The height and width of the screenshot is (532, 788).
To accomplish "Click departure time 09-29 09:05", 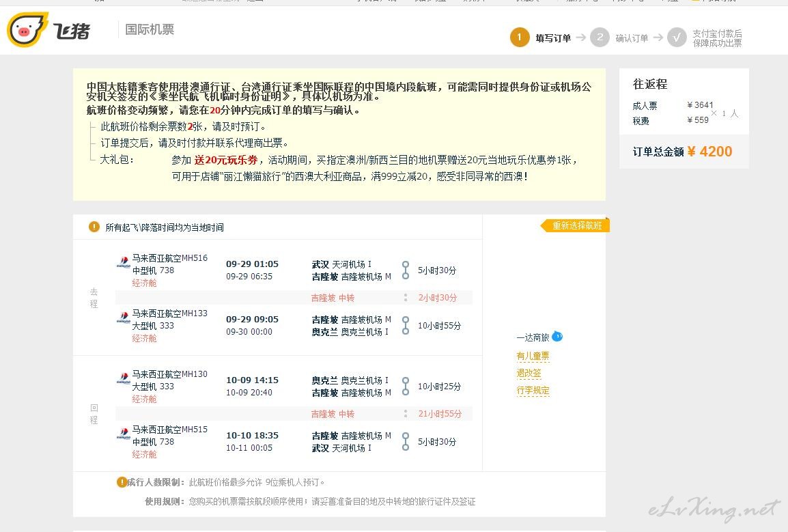I will pos(252,320).
